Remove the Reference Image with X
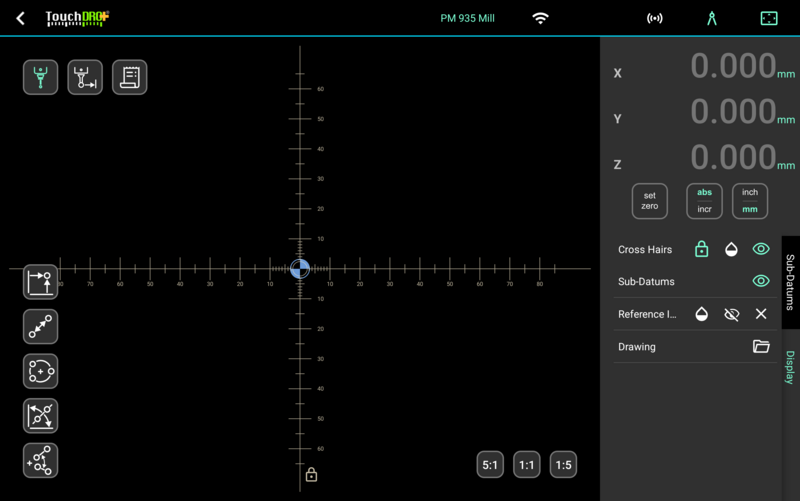The image size is (800, 501). click(x=761, y=314)
